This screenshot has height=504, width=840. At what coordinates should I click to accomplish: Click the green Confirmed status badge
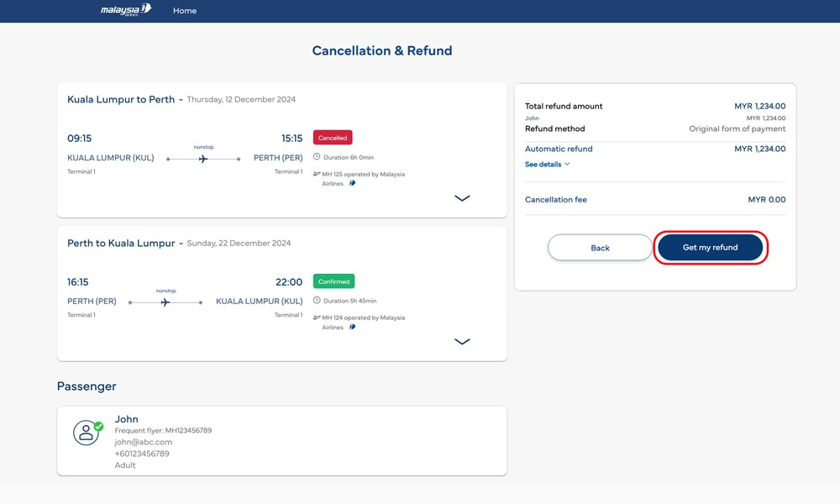(x=333, y=281)
